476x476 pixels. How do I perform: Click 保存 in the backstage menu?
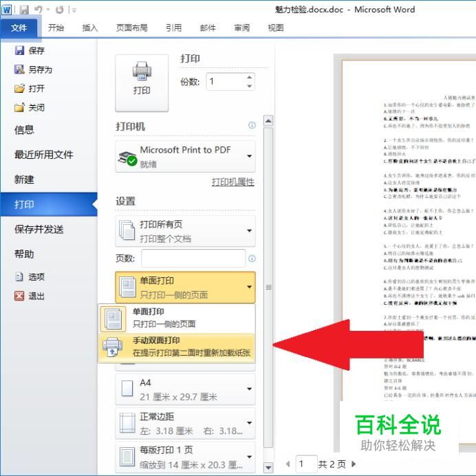[x=30, y=50]
